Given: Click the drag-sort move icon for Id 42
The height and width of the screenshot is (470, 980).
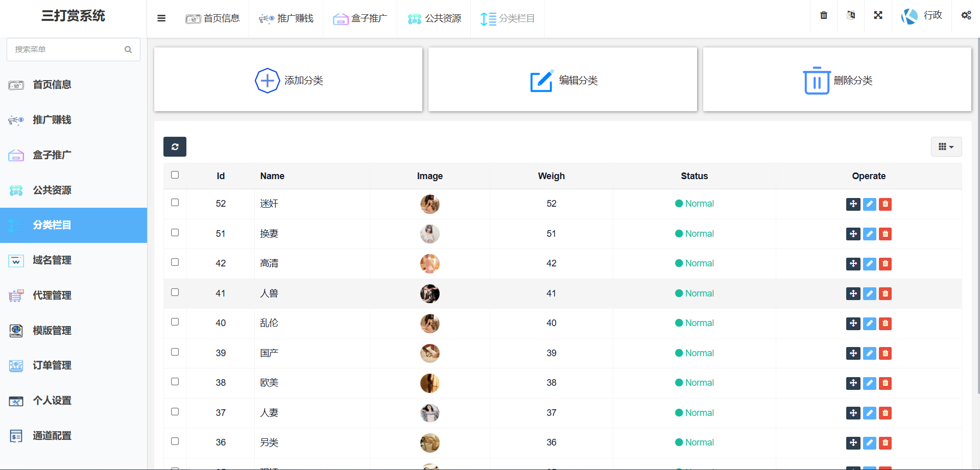Looking at the screenshot, I should [x=853, y=264].
